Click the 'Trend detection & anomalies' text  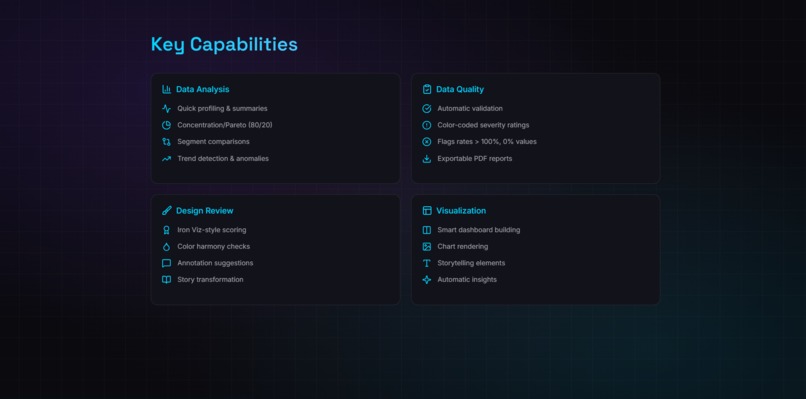tap(223, 158)
